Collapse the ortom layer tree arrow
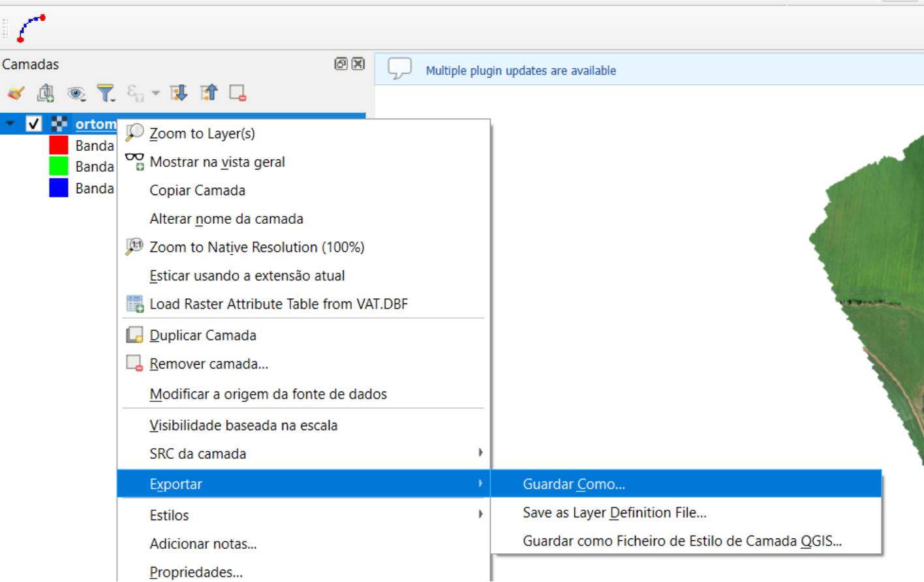Image resolution: width=924 pixels, height=582 pixels. 10,123
